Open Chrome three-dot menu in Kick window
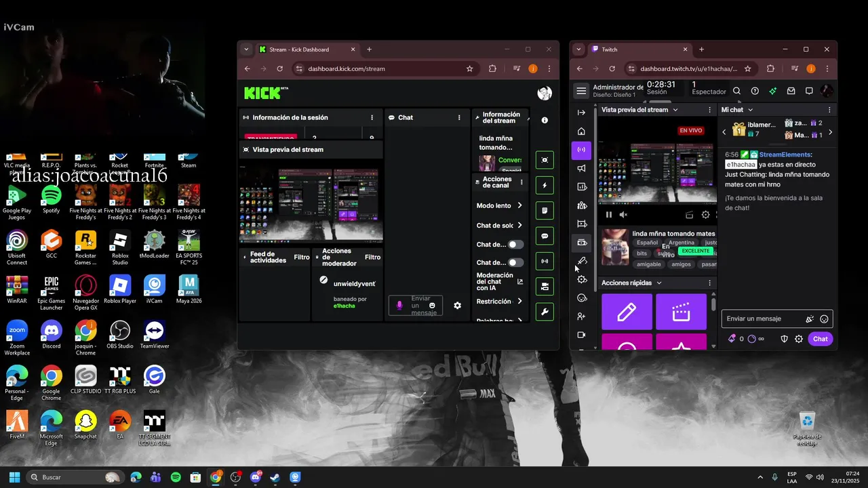This screenshot has height=488, width=868. tap(549, 68)
